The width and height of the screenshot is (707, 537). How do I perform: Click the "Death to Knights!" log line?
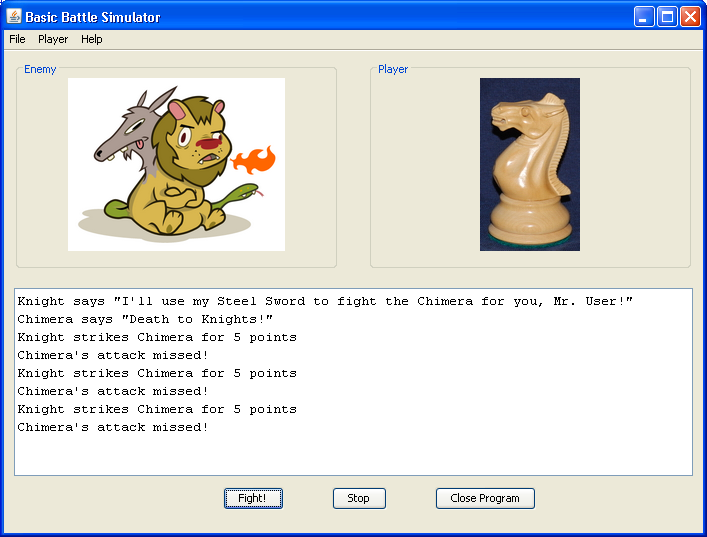[x=145, y=319]
